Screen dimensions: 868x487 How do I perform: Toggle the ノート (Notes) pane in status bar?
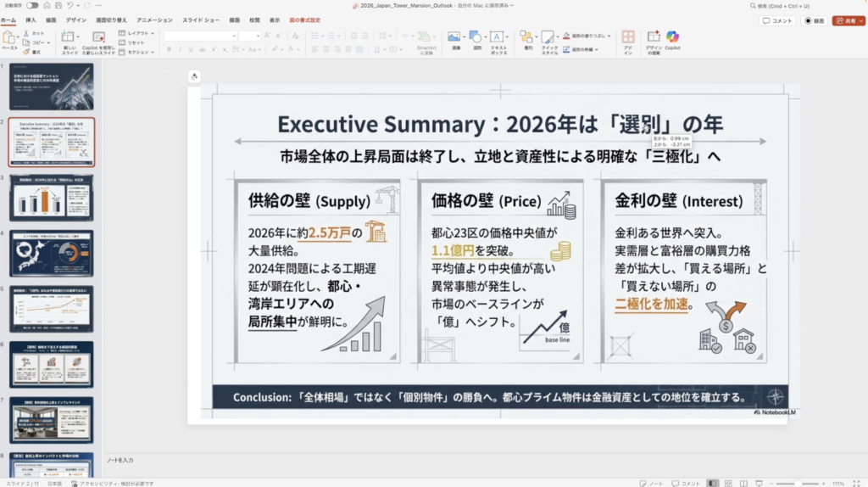coord(653,482)
